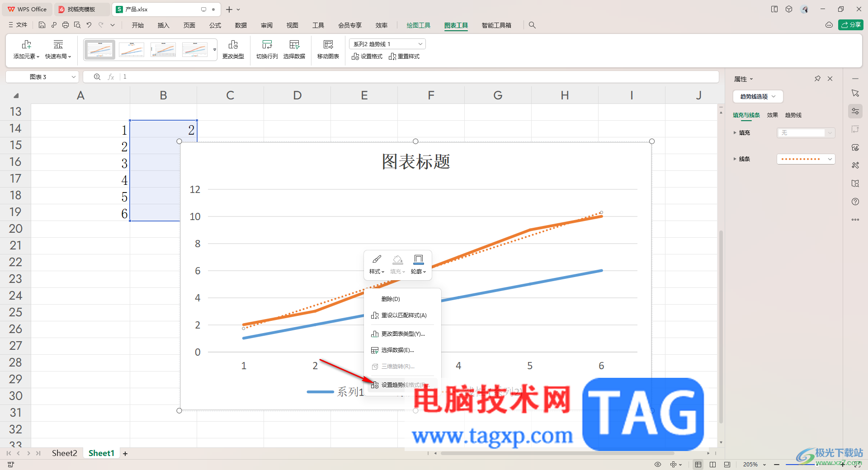Expand the chart styles gallery
Viewport: 868px width, 470px height.
pos(215,49)
